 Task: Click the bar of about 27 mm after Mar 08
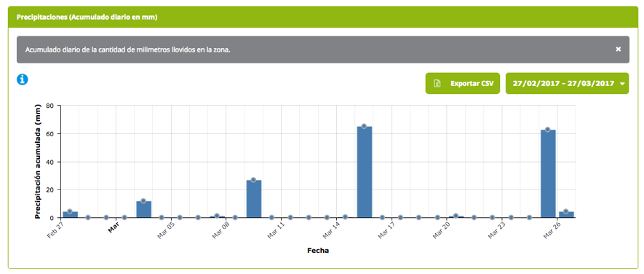[x=254, y=199]
